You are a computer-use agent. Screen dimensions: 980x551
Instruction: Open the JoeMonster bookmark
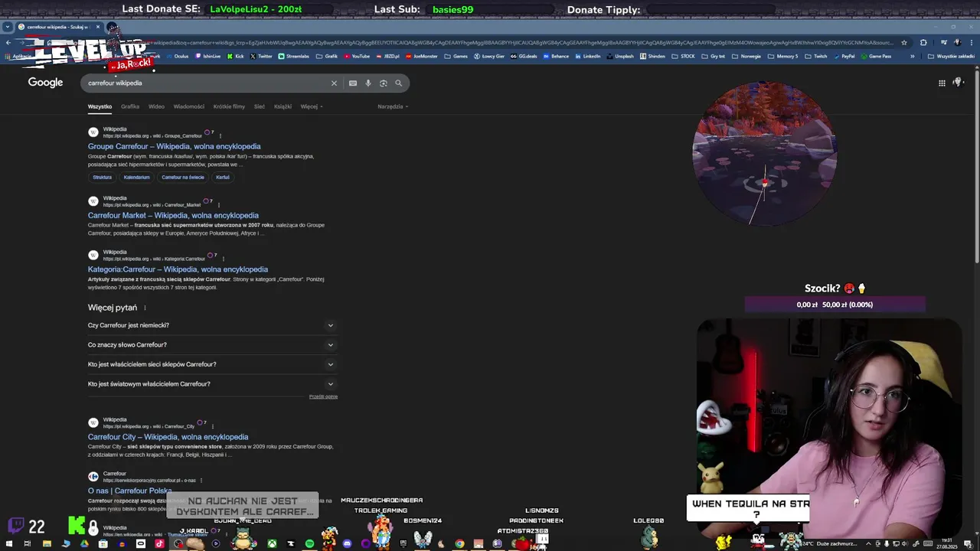(x=421, y=56)
